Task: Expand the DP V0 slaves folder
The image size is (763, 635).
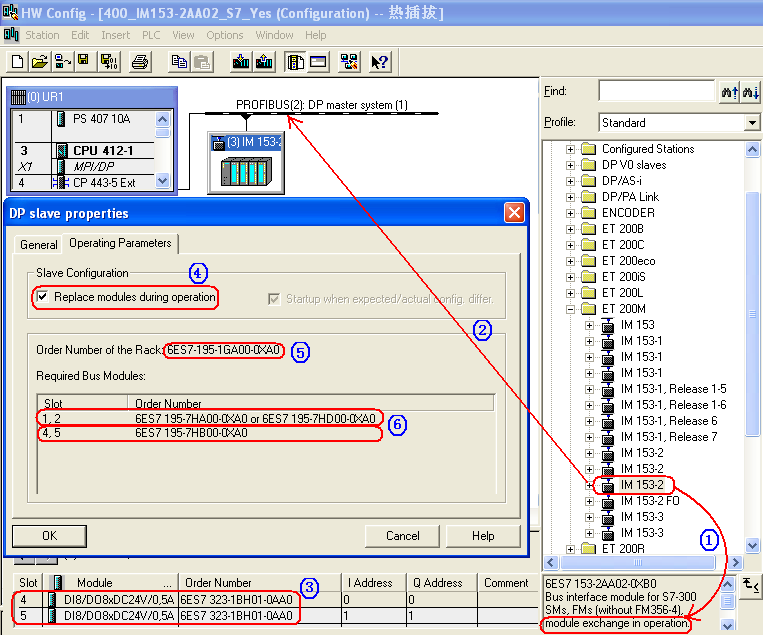Action: (570, 165)
